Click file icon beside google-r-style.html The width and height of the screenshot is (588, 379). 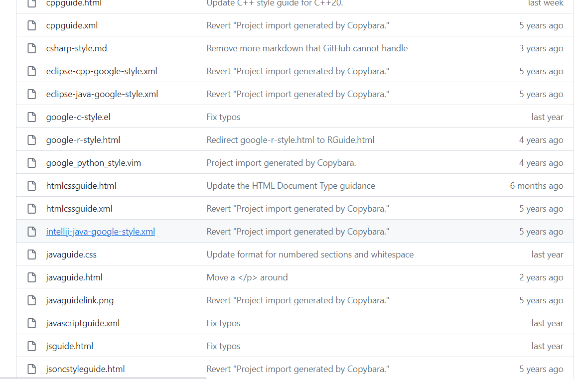[x=32, y=140]
